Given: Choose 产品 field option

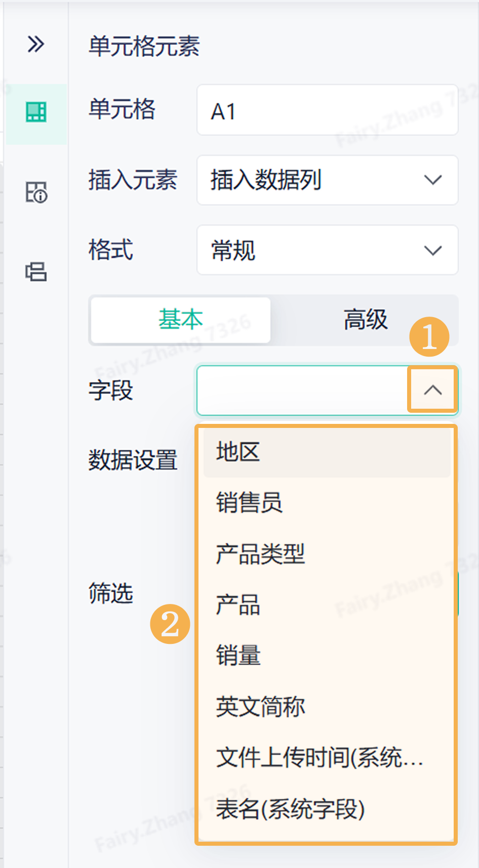Looking at the screenshot, I should 327,605.
